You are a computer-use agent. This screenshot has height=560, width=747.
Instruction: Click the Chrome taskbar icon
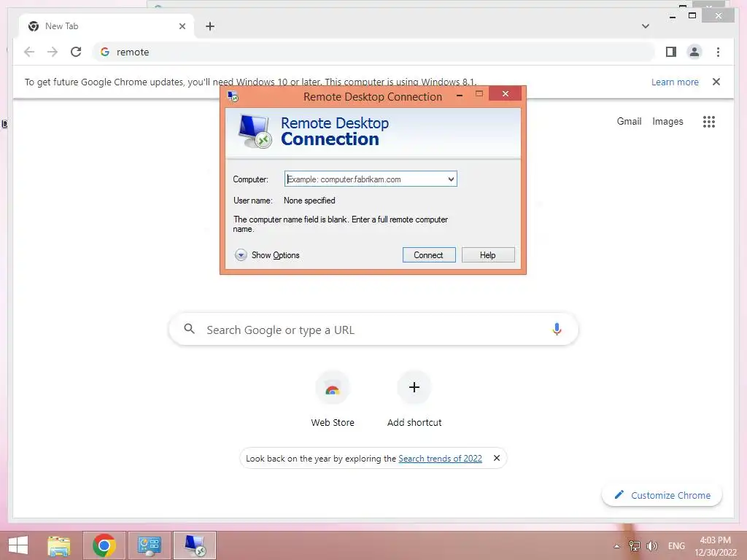pyautogui.click(x=104, y=545)
